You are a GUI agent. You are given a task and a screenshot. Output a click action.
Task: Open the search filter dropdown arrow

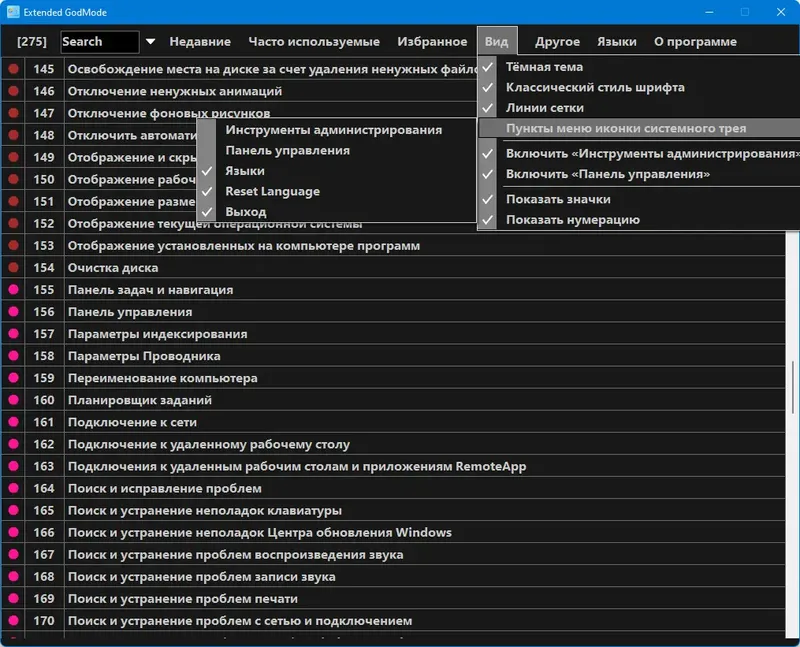point(148,42)
